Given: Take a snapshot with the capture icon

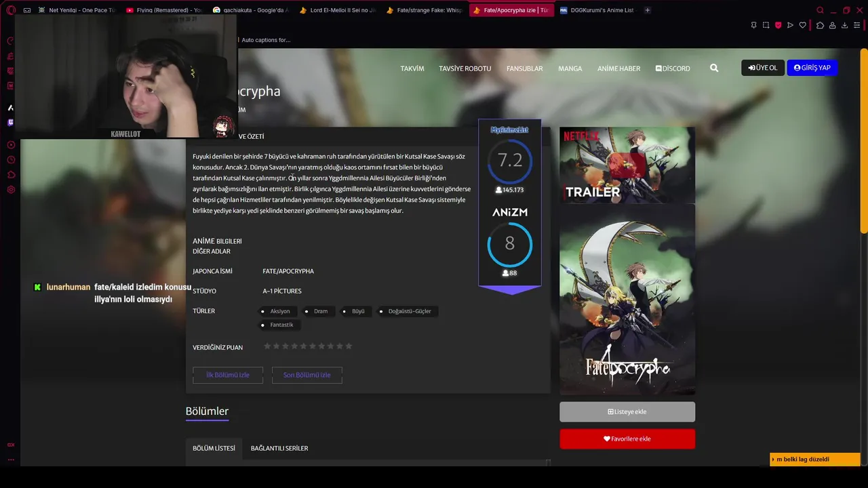Looking at the screenshot, I should (766, 25).
